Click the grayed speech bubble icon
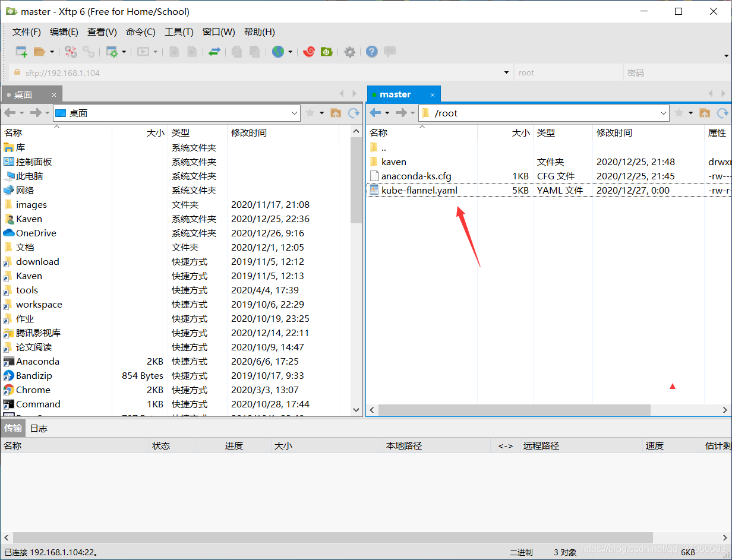 pos(390,52)
